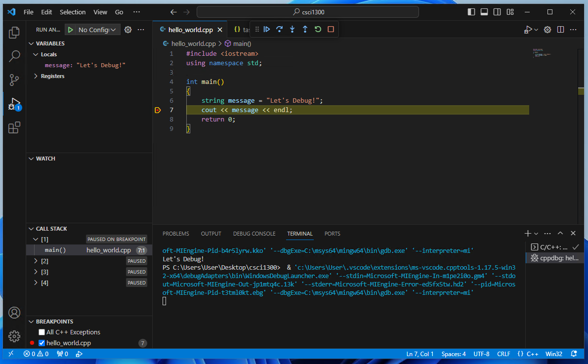This screenshot has width=588, height=364.
Task: Customize layout icon in title bar
Action: 510,12
